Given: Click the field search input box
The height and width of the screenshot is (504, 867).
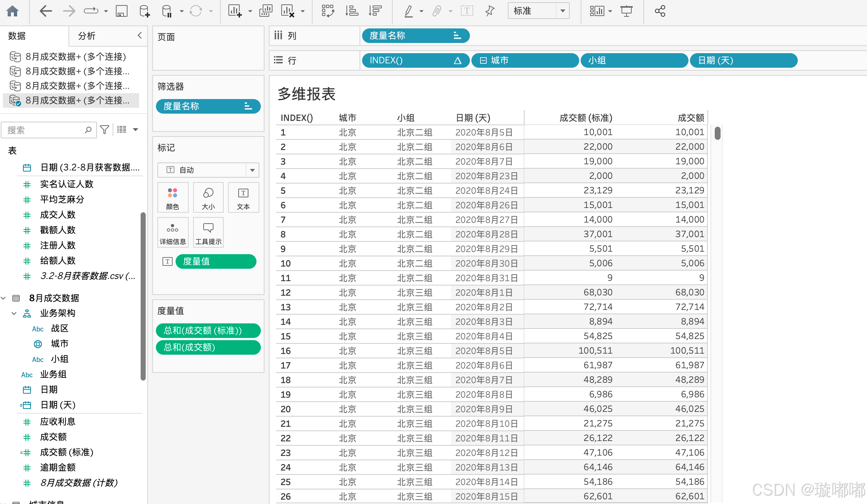Looking at the screenshot, I should (44, 130).
